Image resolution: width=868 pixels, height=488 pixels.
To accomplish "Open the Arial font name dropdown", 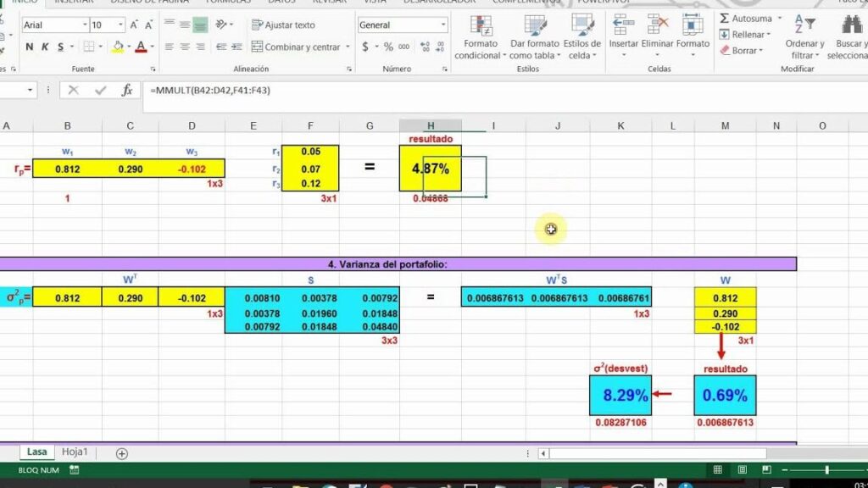I will click(x=85, y=25).
